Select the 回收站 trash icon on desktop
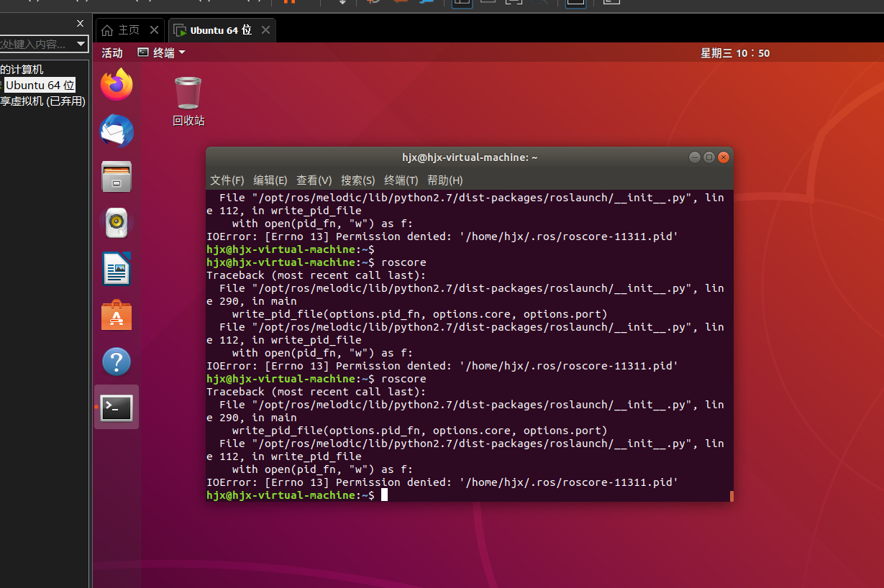This screenshot has width=884, height=588. point(188,101)
